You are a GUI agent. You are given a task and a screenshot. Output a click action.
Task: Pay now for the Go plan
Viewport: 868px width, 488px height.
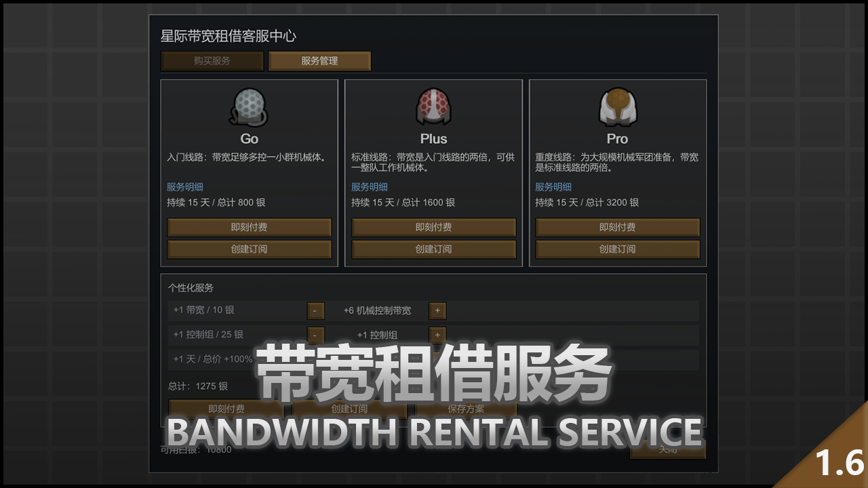[x=249, y=227]
